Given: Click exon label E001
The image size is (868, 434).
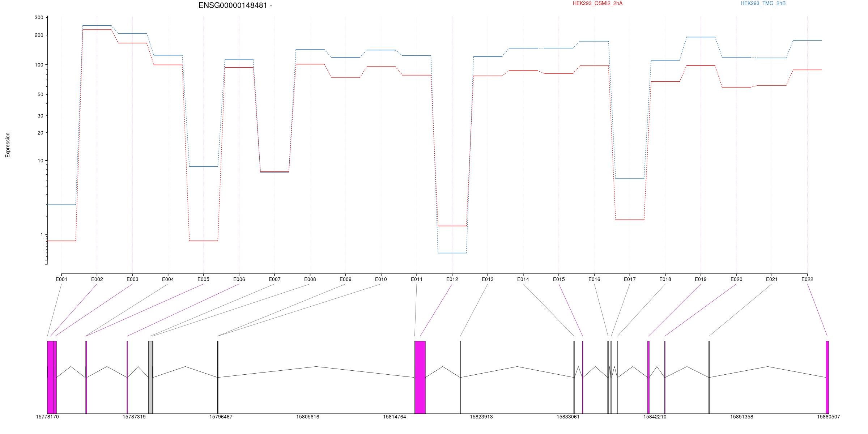Looking at the screenshot, I should tap(61, 279).
